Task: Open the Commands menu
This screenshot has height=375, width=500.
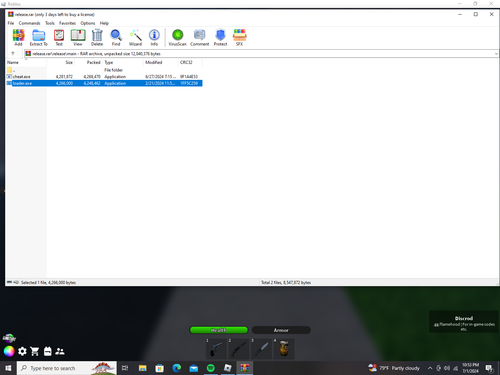Action: (29, 23)
